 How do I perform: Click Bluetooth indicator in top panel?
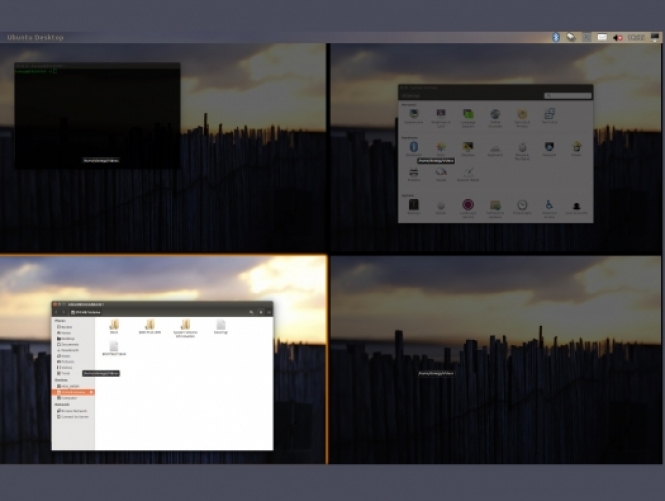(556, 37)
